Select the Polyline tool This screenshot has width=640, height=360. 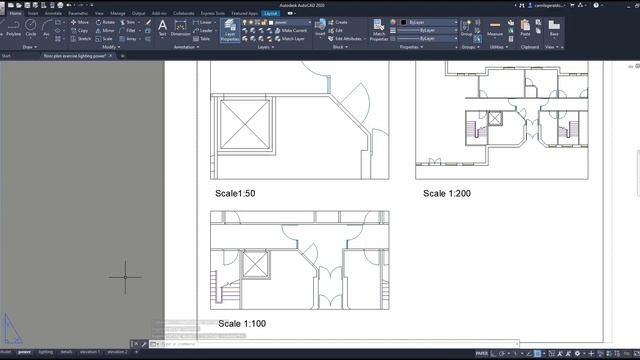13,28
